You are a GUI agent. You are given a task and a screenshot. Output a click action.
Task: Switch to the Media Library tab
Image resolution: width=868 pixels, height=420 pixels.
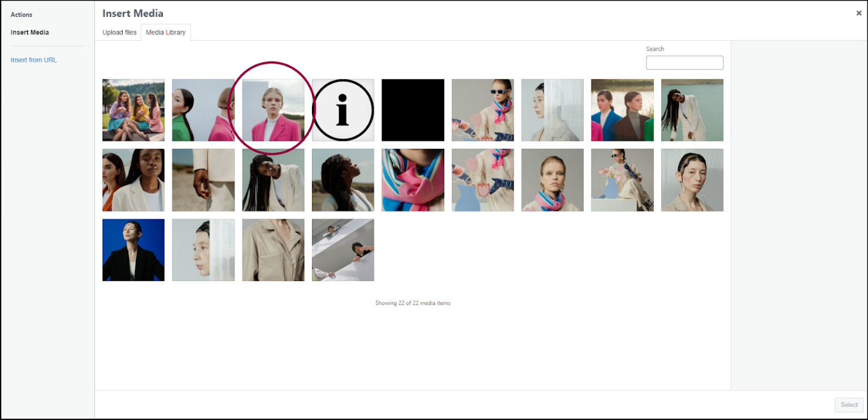coord(166,32)
